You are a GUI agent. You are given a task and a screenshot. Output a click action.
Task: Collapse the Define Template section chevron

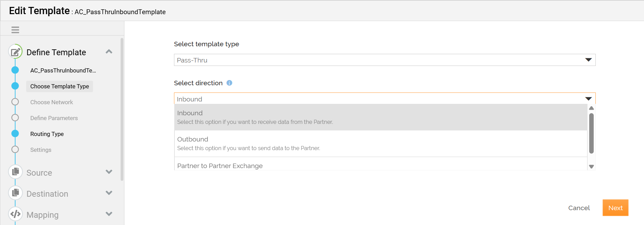pos(109,52)
